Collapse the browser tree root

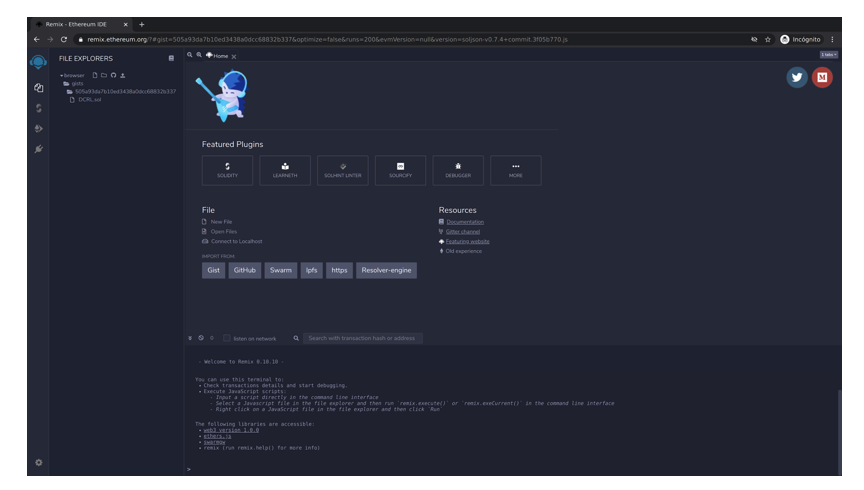click(72, 76)
